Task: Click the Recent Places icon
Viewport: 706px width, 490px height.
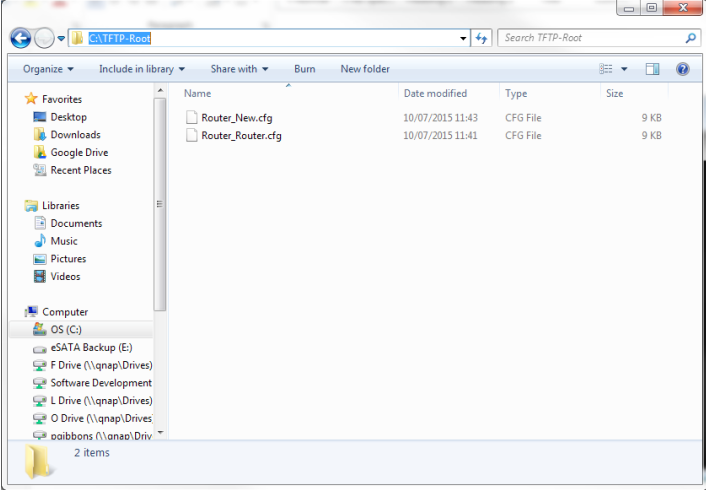Action: point(40,170)
